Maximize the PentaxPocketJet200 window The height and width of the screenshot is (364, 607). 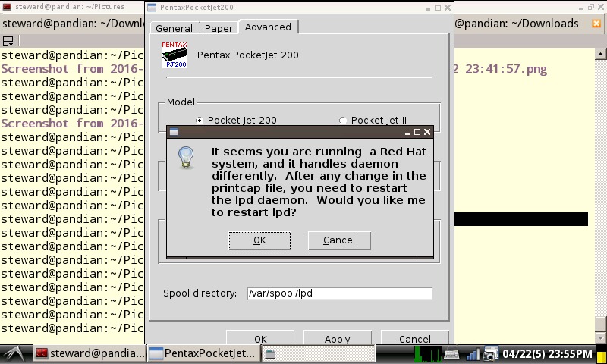(438, 8)
